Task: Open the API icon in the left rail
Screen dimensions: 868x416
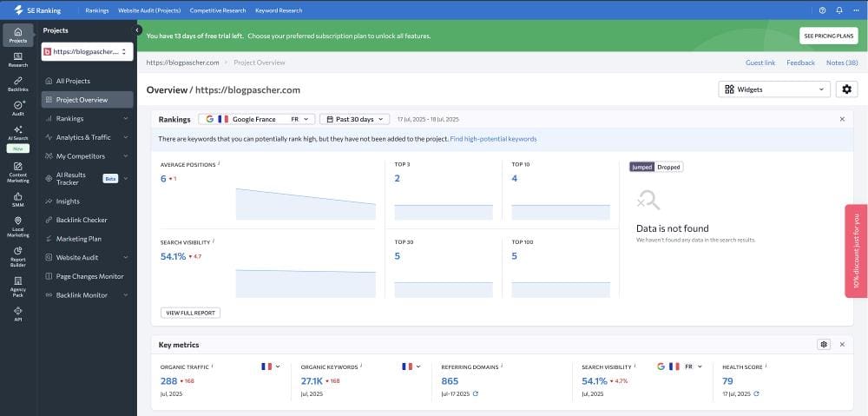Action: (17, 314)
